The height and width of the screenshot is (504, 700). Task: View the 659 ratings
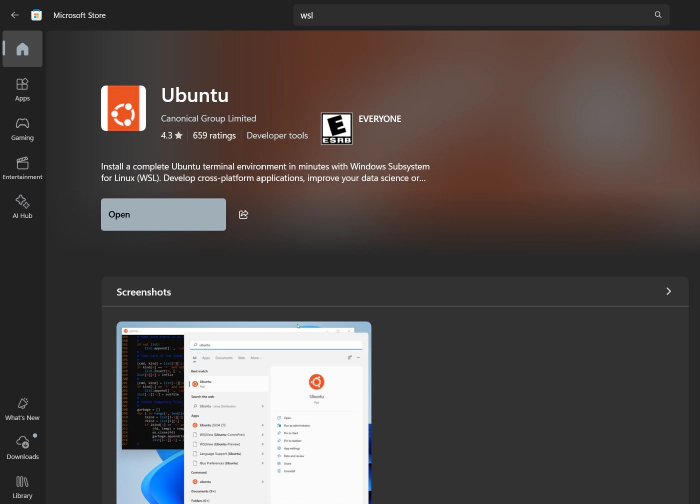pos(214,135)
